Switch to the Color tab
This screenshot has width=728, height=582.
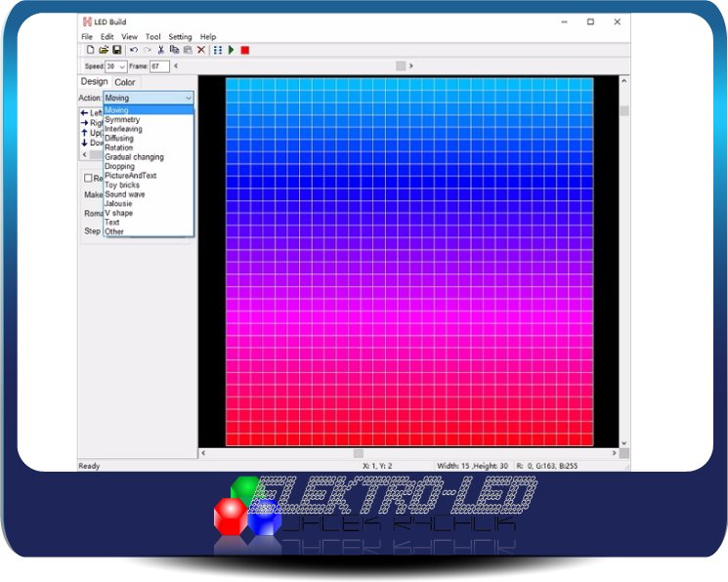(x=125, y=83)
